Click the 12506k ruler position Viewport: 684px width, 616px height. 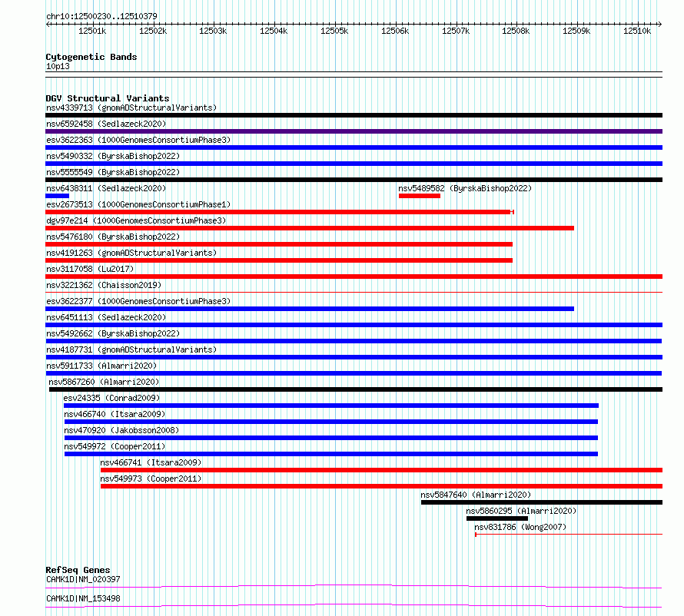395,31
